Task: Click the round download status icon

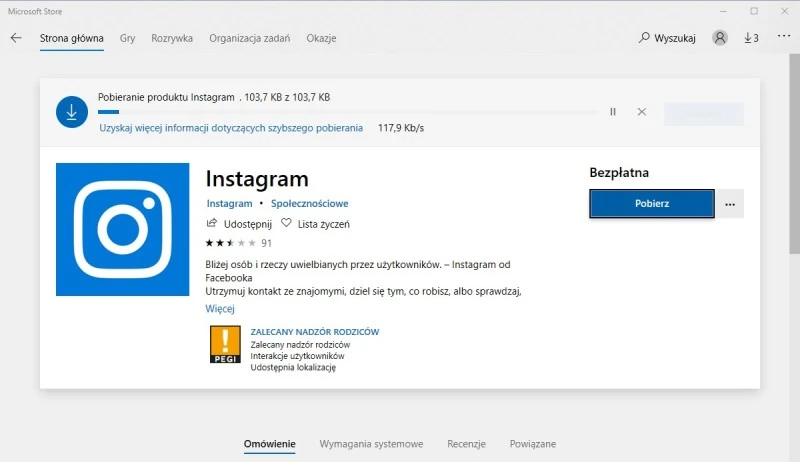Action: tap(72, 112)
